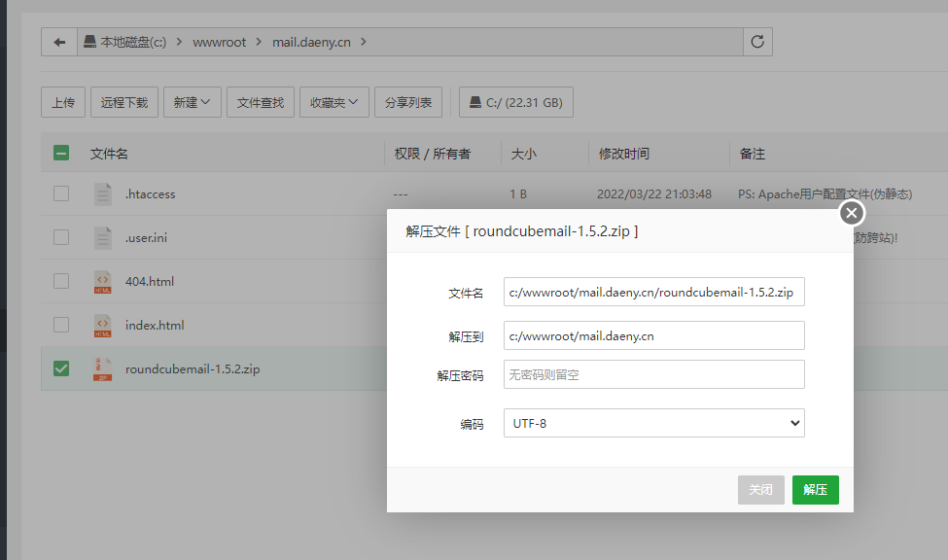Expand the 收藏夹 dropdown menu
Viewport: 948px width, 560px height.
pos(334,102)
